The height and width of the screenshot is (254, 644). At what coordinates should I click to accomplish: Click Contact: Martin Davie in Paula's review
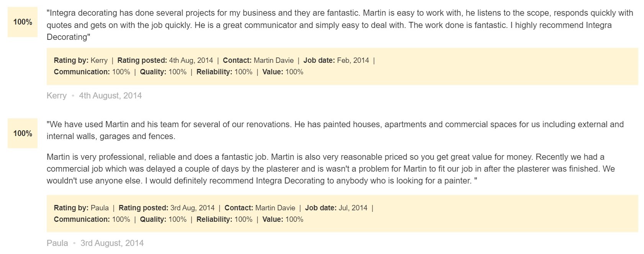(x=260, y=208)
